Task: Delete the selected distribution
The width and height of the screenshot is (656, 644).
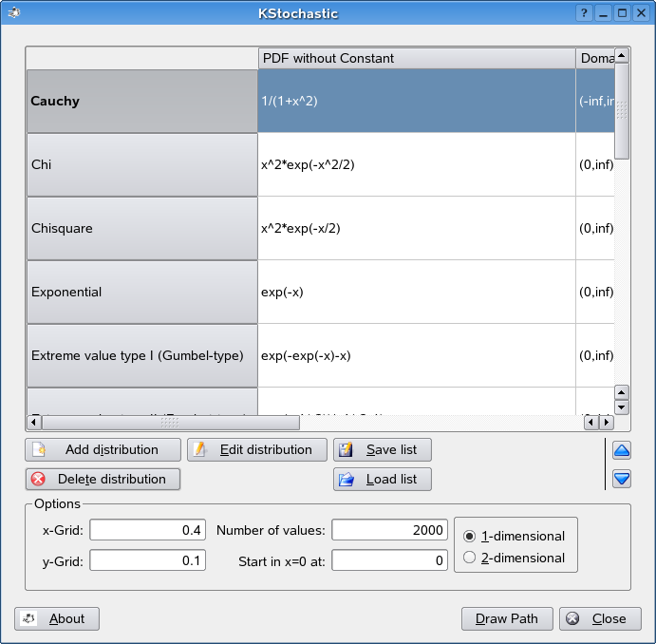Action: point(103,479)
